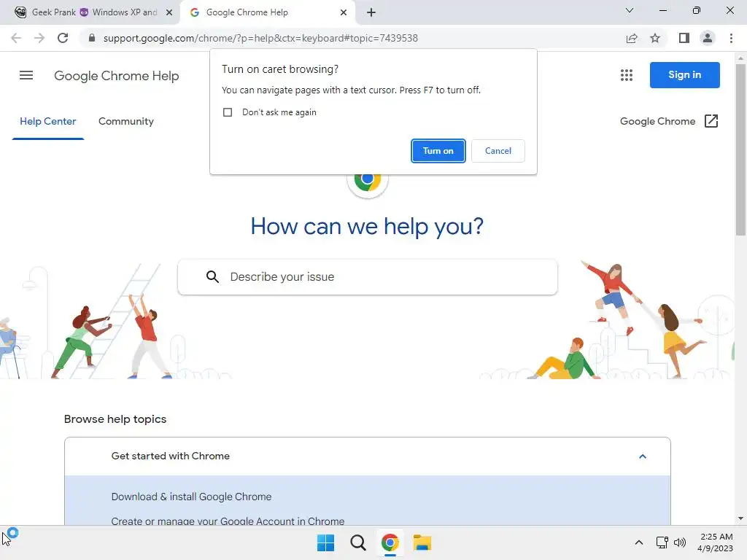The height and width of the screenshot is (560, 747).
Task: Open the Community tab
Action: tap(125, 122)
